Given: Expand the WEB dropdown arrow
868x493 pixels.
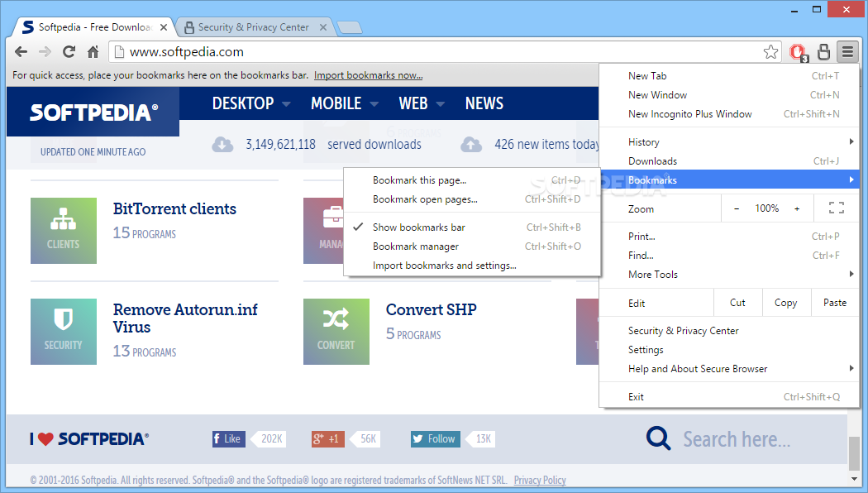Looking at the screenshot, I should pos(441,103).
